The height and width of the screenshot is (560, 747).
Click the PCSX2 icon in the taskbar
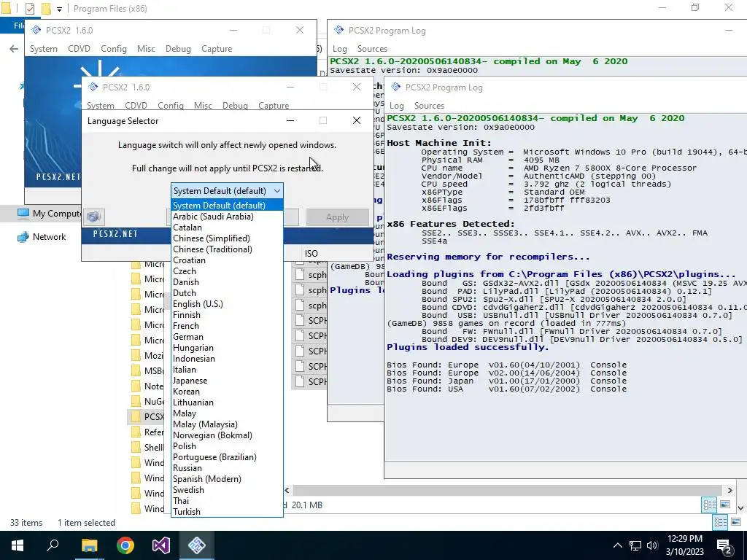tap(197, 545)
